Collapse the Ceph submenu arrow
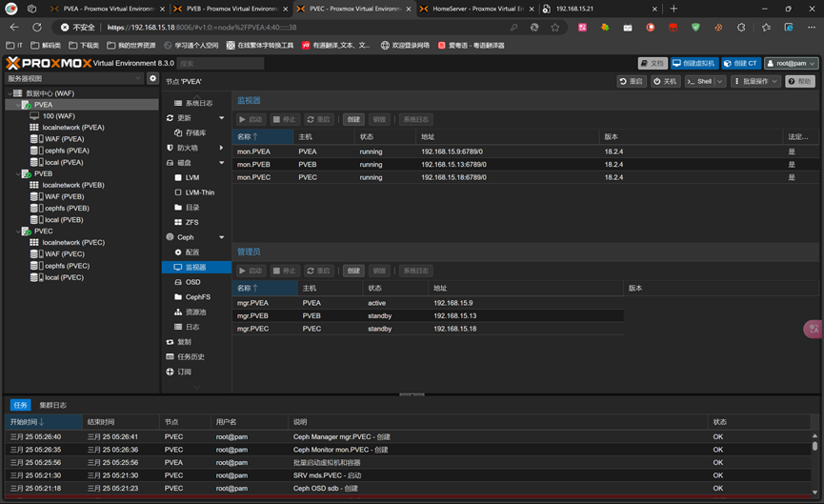Viewport: 824px width, 504px height. [222, 237]
